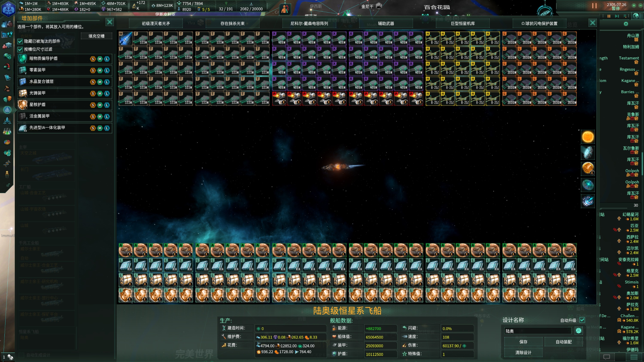The image size is (644, 362).
Task: Click the crystal hyperdrive component icon
Action: [x=588, y=152]
